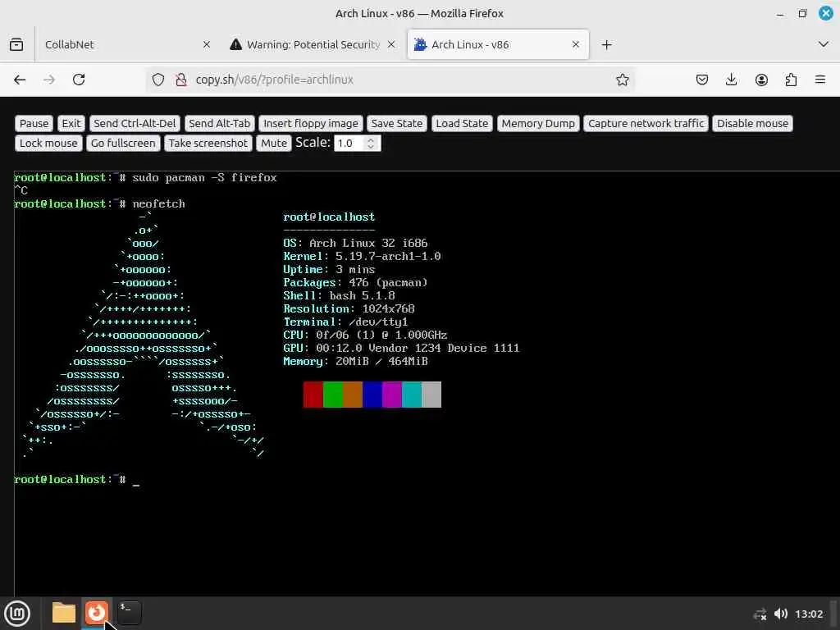840x630 pixels.
Task: Send Alt-Tab to the emulator
Action: [x=219, y=124]
